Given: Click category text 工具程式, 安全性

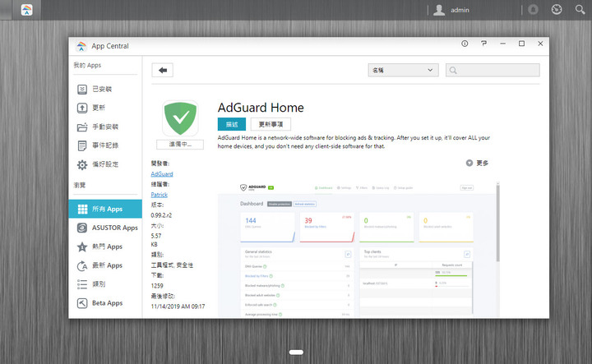Looking at the screenshot, I should coord(172,265).
